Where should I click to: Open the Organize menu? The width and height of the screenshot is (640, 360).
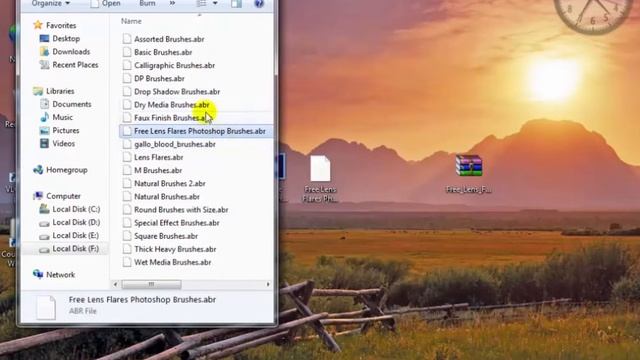51,3
